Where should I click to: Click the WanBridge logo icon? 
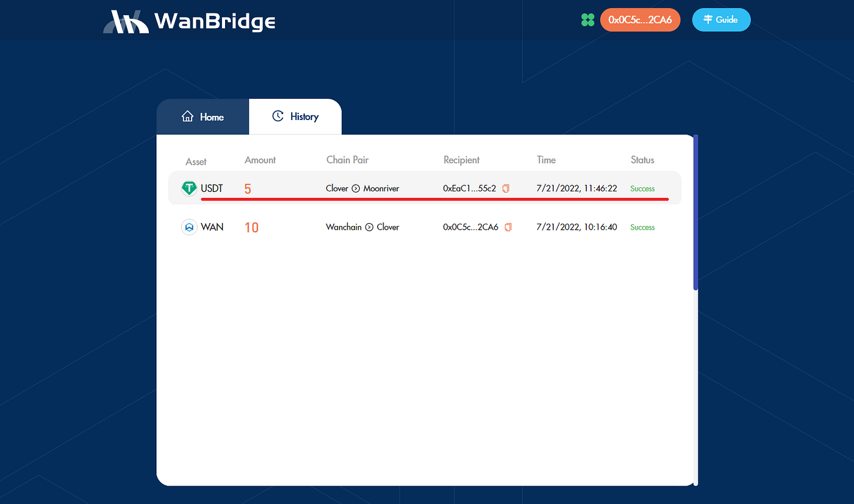coord(126,21)
